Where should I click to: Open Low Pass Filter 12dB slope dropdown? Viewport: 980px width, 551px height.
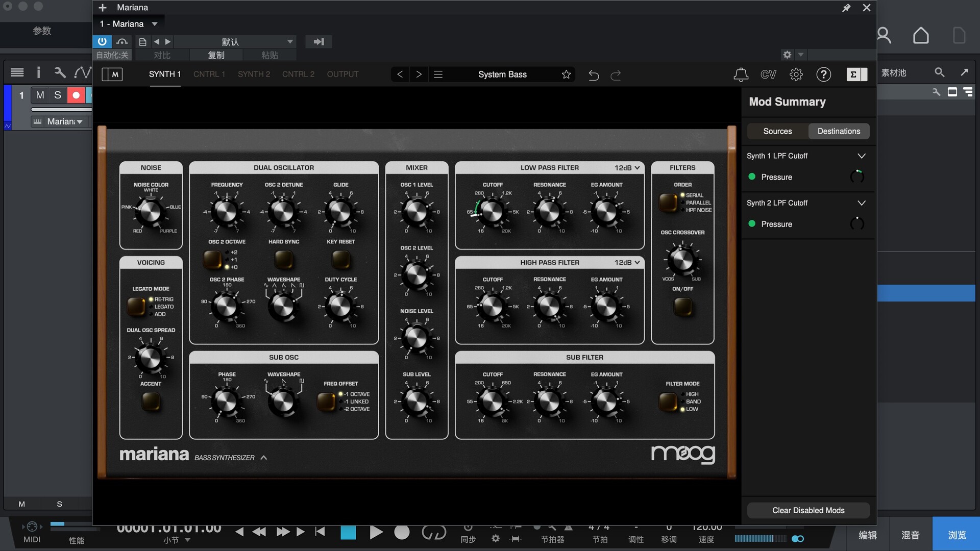[627, 168]
